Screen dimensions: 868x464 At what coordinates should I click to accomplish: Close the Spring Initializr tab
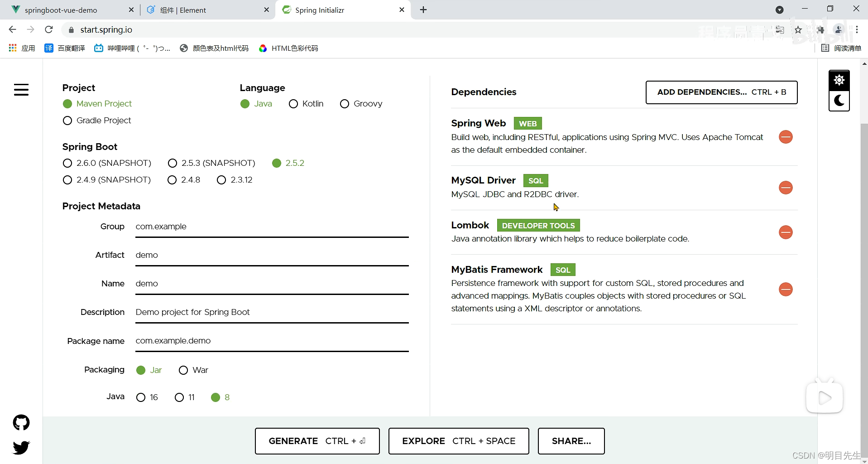[x=402, y=10]
